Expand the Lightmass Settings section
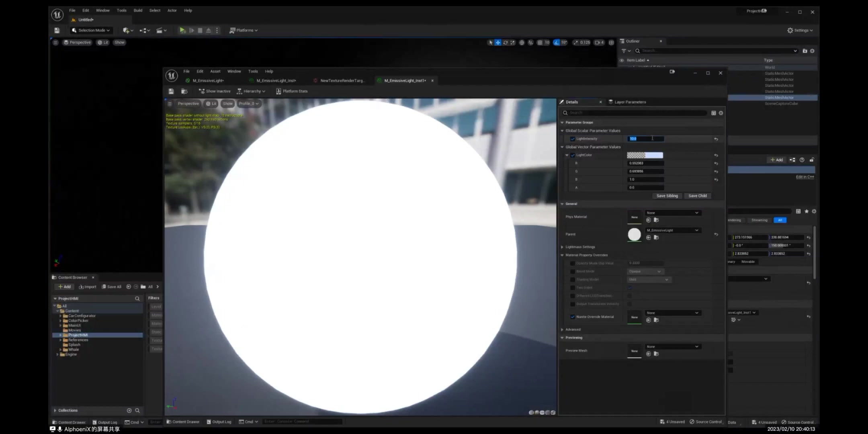 pos(562,247)
